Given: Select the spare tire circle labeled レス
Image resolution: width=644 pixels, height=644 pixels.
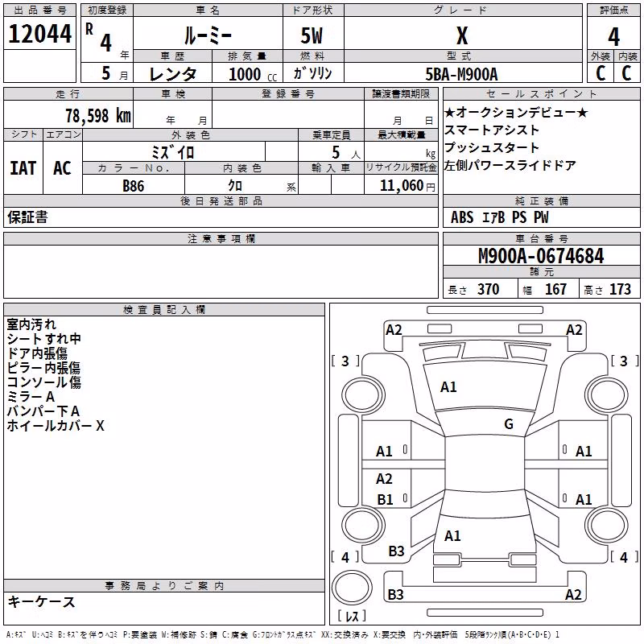Looking at the screenshot, I should click(352, 587).
